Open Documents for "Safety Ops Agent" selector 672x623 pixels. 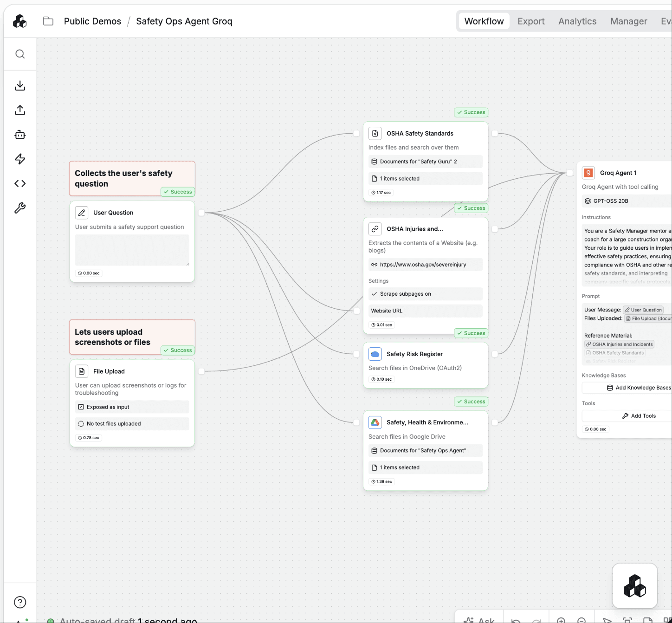pos(426,451)
